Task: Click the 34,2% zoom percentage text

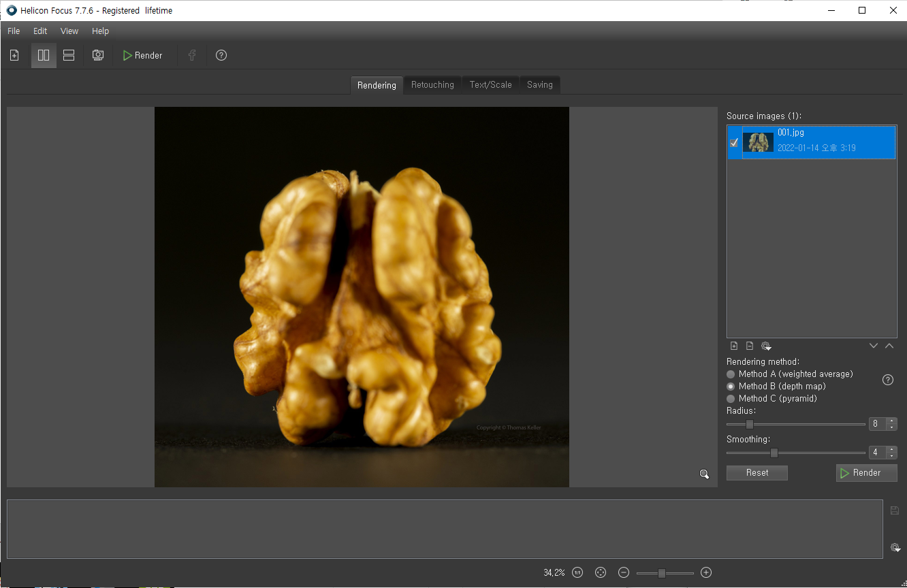Action: (x=554, y=573)
